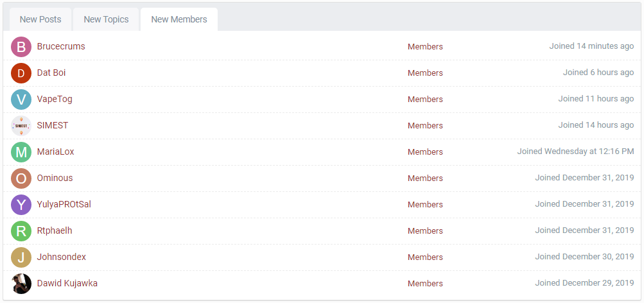The image size is (644, 303).
Task: Click Dawid Kujawka's profile photo
Action: (x=21, y=283)
